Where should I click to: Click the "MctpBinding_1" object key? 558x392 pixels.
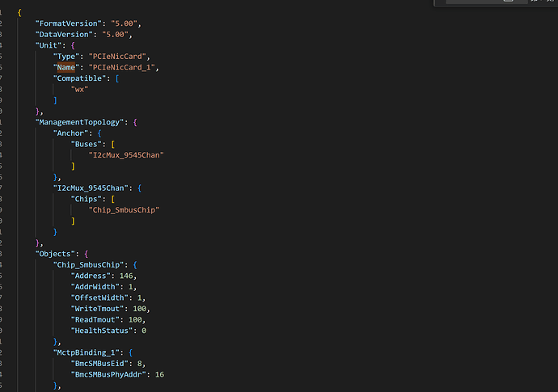click(86, 352)
